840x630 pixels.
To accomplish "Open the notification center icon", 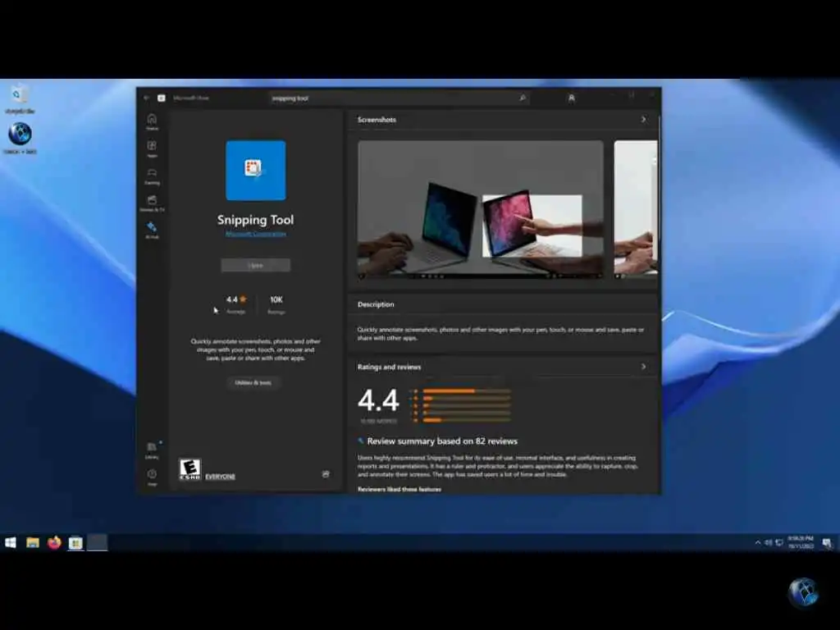I will pyautogui.click(x=827, y=543).
